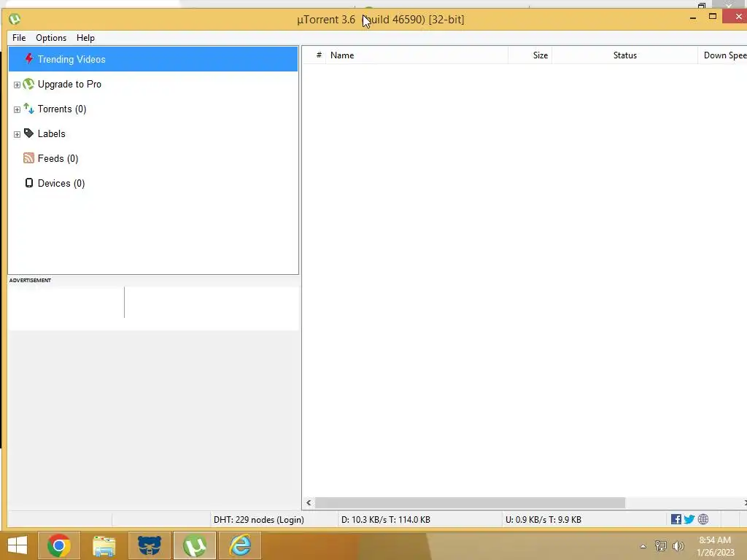Expand the Torrents (0) tree node

tap(18, 109)
